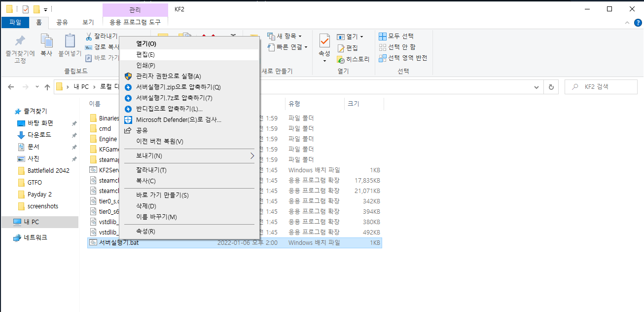644x312 pixels.
Task: Select Edit (편집(E)) in the context menu
Action: click(189, 54)
